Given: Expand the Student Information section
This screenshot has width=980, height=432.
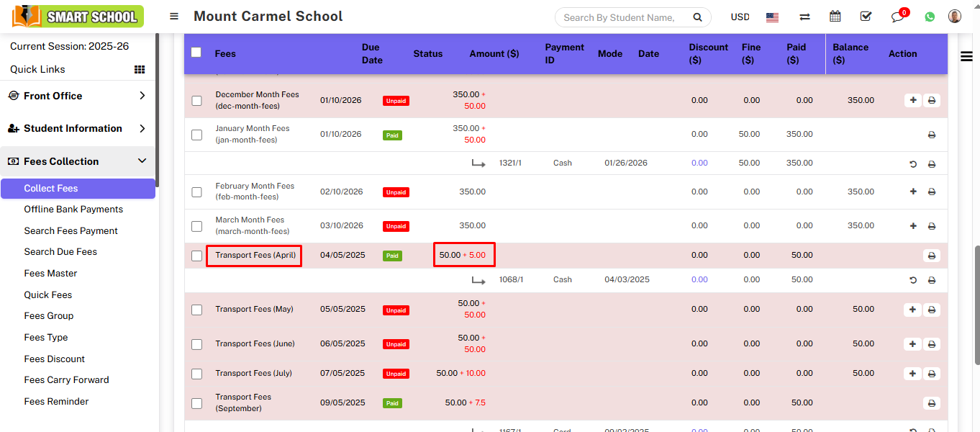Looking at the screenshot, I should (78, 128).
